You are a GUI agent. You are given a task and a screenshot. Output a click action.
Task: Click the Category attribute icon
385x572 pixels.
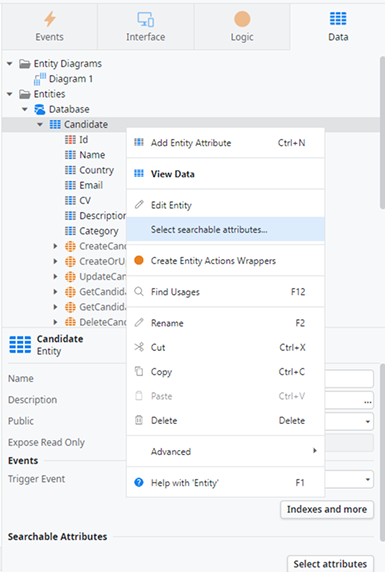pyautogui.click(x=70, y=231)
